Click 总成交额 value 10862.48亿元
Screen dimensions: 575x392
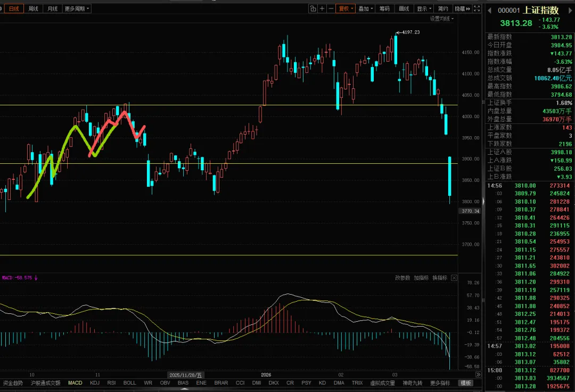pos(553,78)
